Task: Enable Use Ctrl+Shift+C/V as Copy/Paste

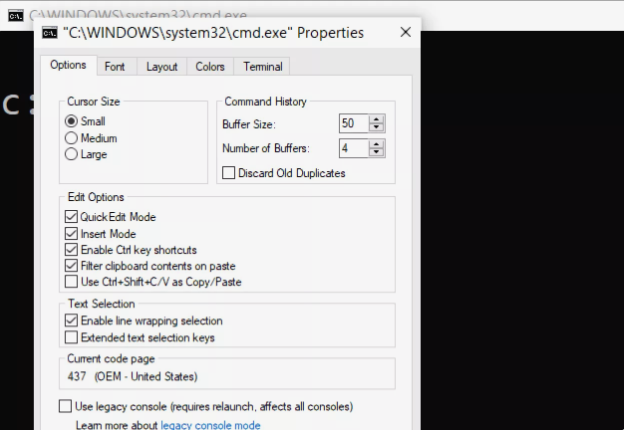Action: pos(71,282)
